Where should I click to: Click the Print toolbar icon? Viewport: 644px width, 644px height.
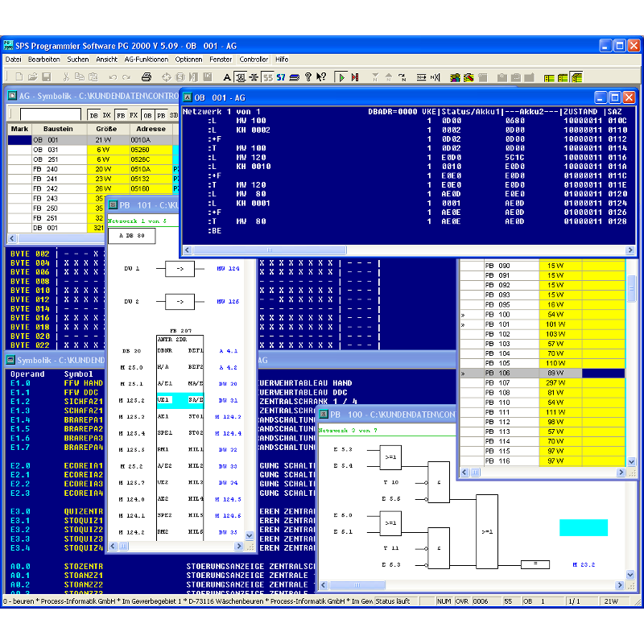[147, 76]
